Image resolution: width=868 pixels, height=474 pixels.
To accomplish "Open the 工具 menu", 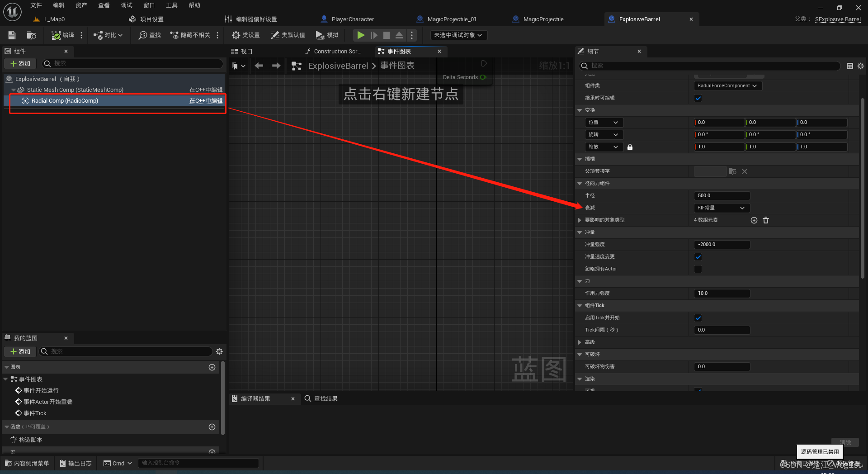I will [x=172, y=5].
